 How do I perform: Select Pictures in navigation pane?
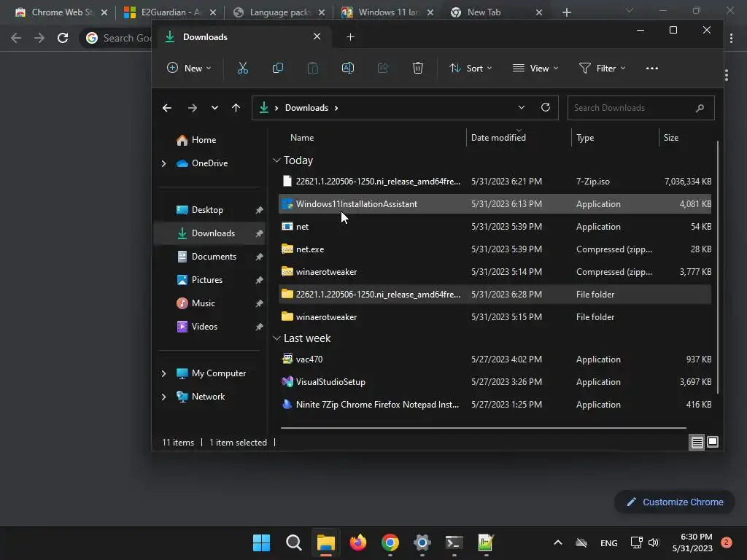pyautogui.click(x=206, y=280)
